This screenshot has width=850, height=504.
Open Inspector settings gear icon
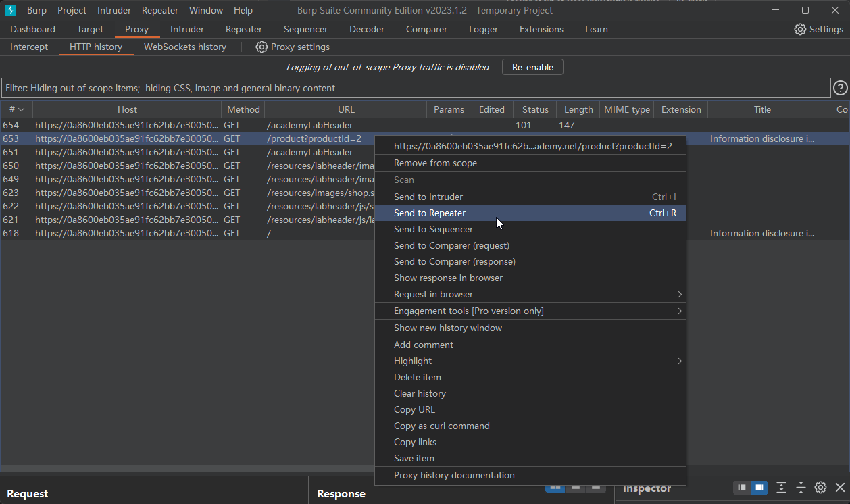click(820, 488)
